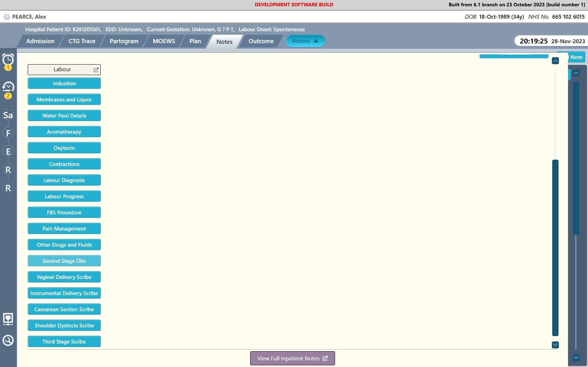Click View Full Inpatient Notes button
This screenshot has width=588, height=367.
tap(293, 358)
